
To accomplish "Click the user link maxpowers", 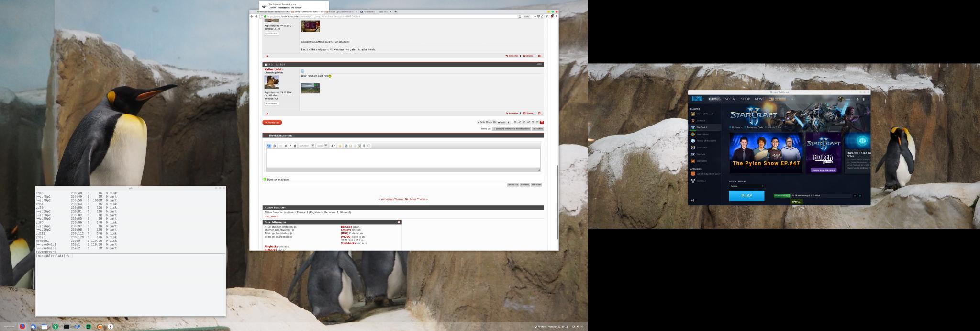I will point(271,216).
